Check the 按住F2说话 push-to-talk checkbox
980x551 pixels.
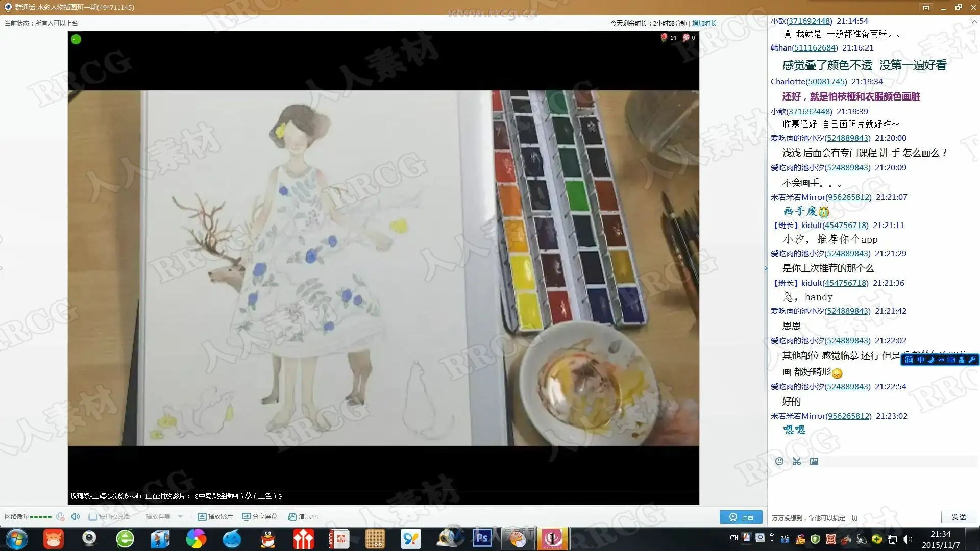click(93, 516)
